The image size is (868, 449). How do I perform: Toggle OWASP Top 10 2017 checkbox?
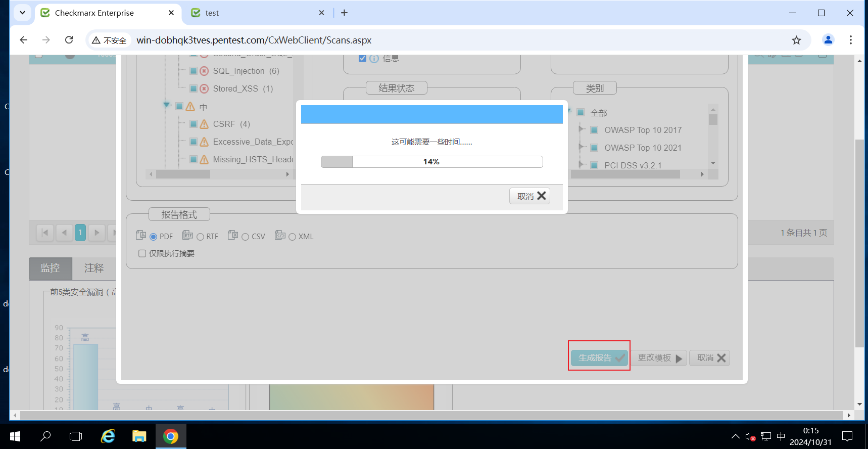click(x=595, y=130)
